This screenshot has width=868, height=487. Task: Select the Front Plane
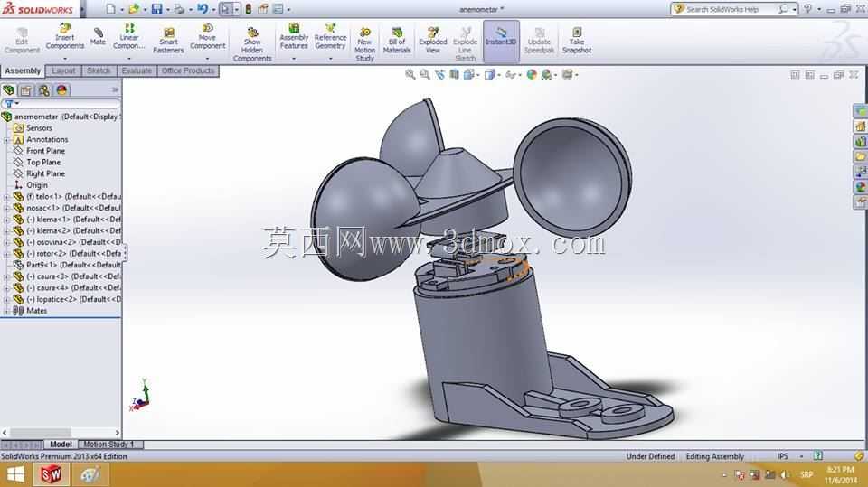pyautogui.click(x=45, y=151)
